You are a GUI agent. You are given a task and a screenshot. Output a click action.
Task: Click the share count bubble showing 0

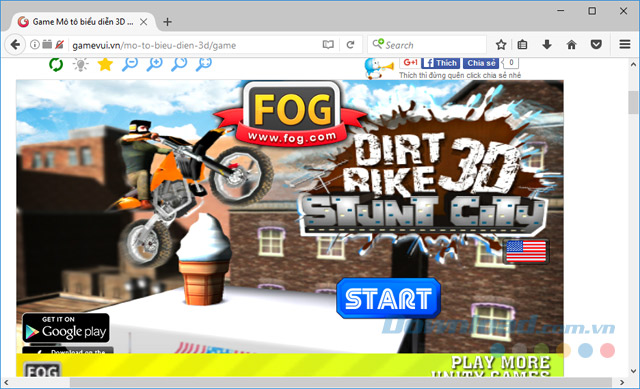point(511,63)
